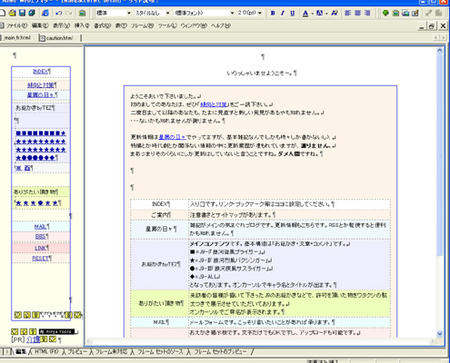
Task: Toggle Italic formatting
Action: click(x=283, y=13)
